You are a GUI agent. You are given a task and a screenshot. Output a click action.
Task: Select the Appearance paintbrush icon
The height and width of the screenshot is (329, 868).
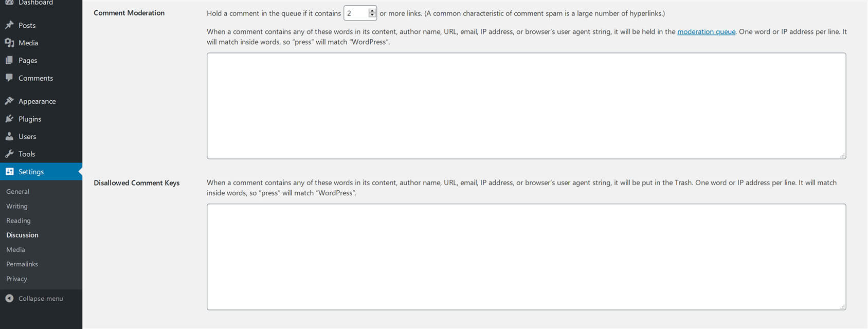(x=9, y=101)
